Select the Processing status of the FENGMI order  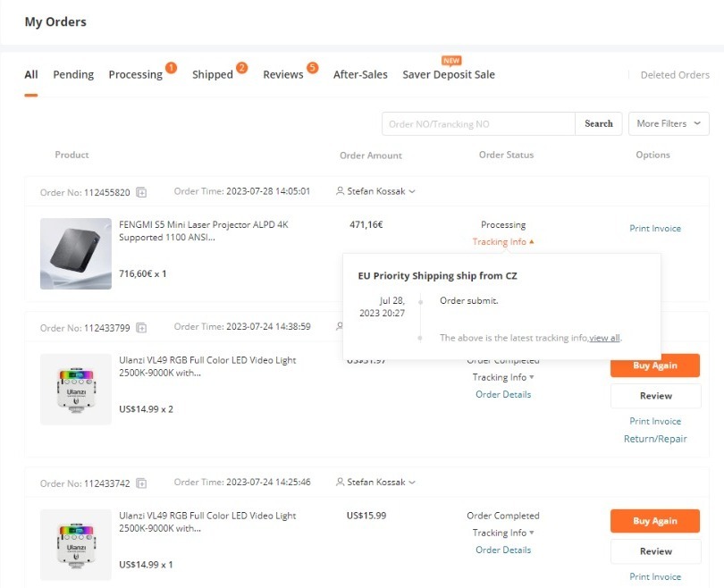(503, 225)
